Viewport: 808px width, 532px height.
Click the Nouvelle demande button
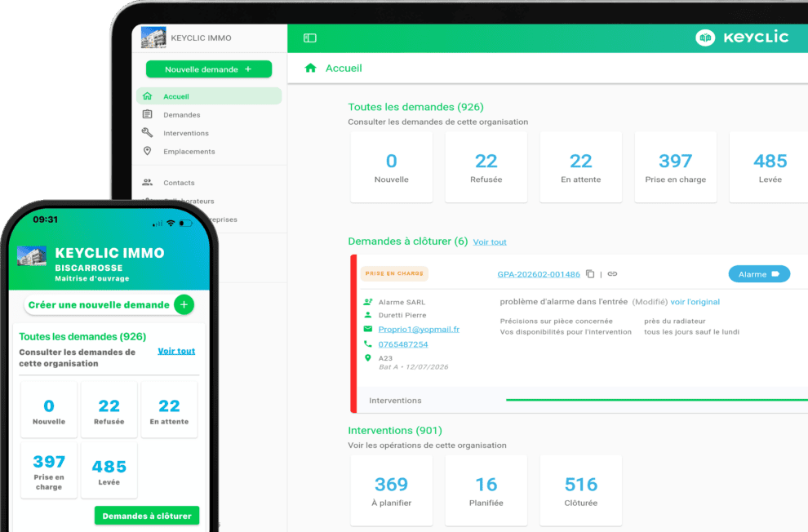coord(209,69)
